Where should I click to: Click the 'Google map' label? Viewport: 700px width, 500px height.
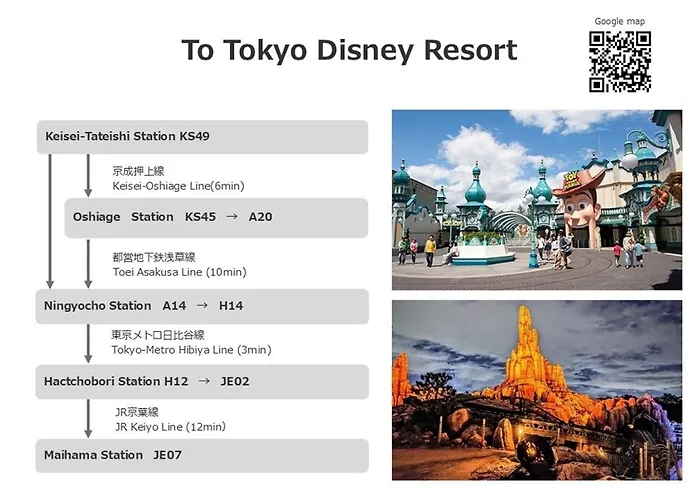coord(620,21)
